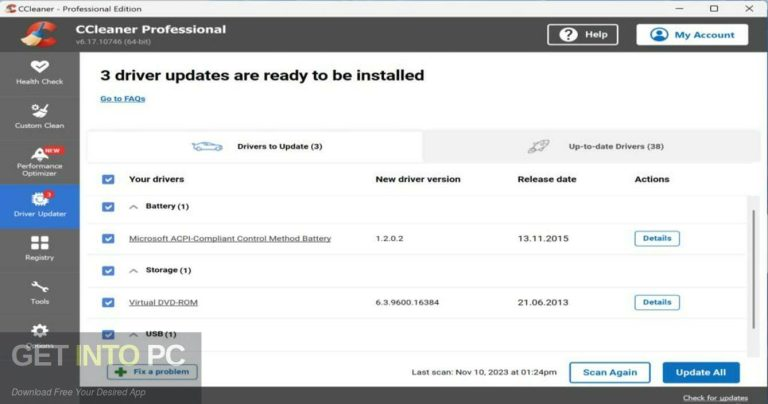Open the Health Check section
The image size is (768, 404).
pyautogui.click(x=39, y=73)
